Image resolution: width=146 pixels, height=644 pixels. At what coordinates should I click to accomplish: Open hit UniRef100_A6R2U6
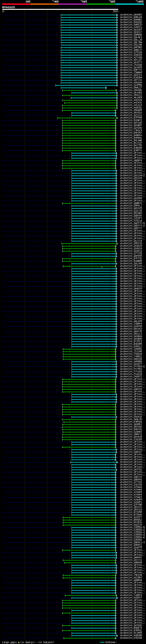click(x=131, y=359)
